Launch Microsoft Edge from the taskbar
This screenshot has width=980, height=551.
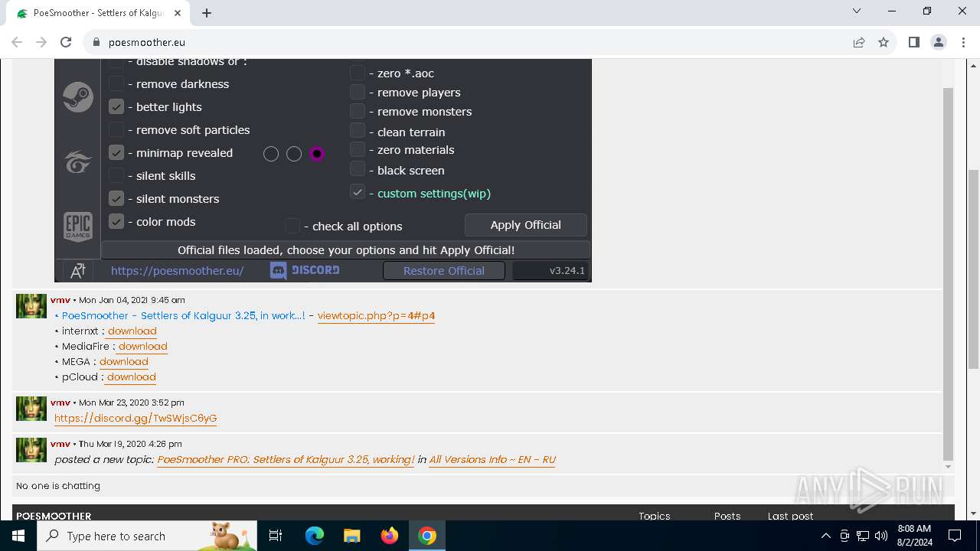coord(315,536)
